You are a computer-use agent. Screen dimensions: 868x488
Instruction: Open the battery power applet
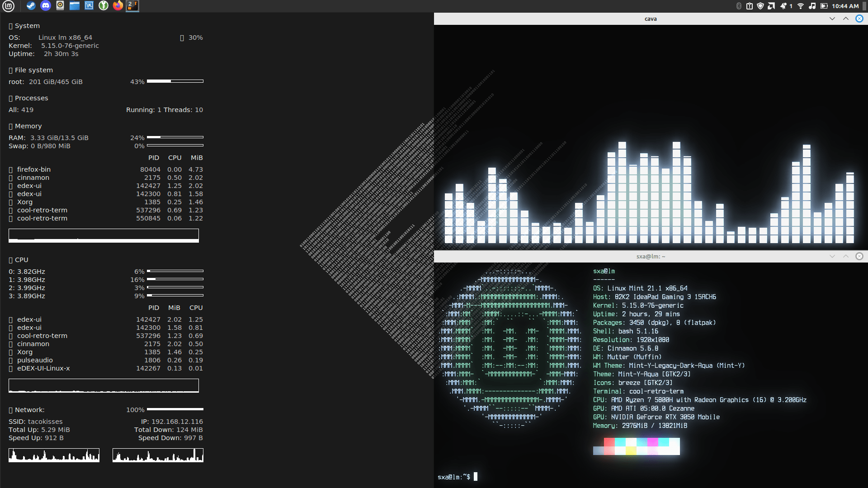824,6
